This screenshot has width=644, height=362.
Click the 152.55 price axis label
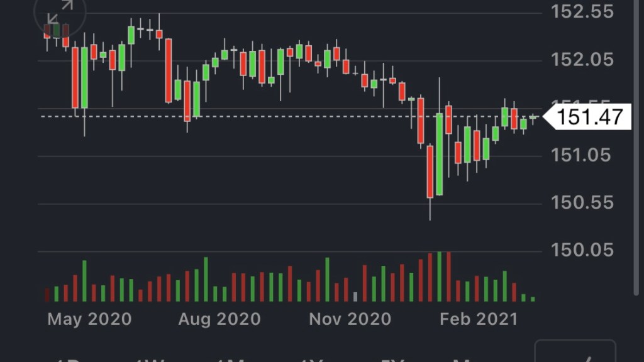[582, 11]
